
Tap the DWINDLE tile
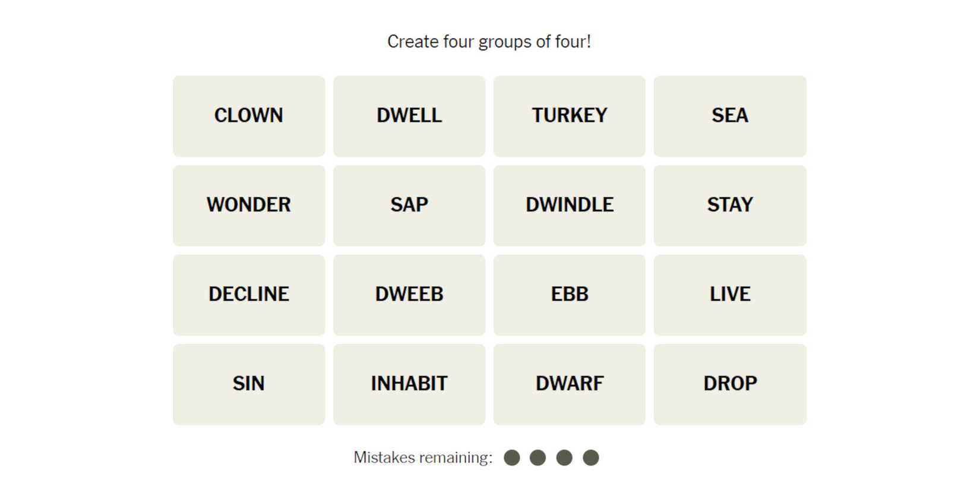pos(569,206)
